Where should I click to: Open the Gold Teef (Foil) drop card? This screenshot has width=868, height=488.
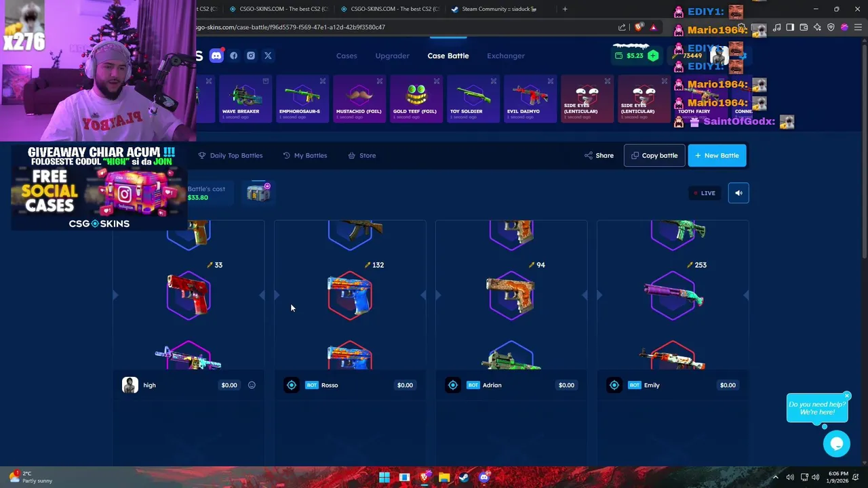(x=415, y=99)
